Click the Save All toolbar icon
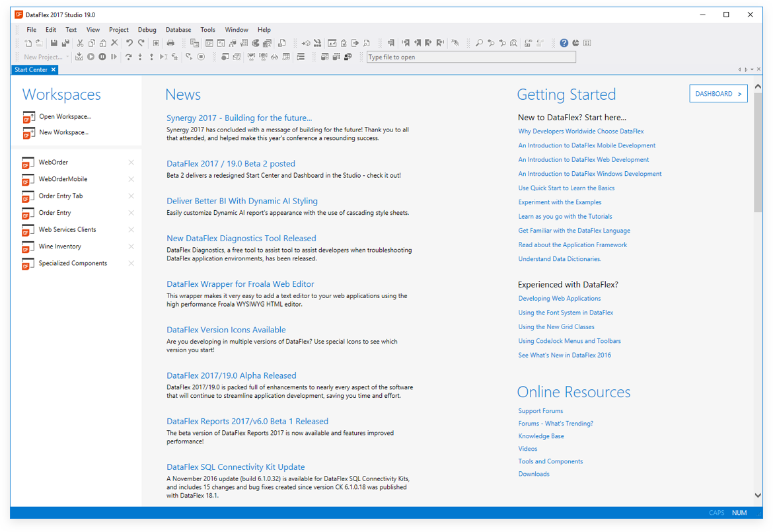Viewport: 773px width, 532px height. coord(65,43)
